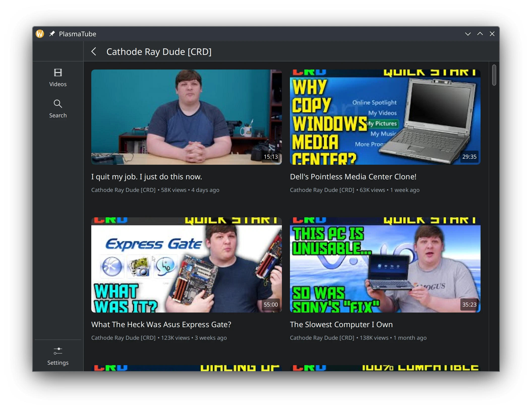The width and height of the screenshot is (532, 410).
Task: Open the 'This PC is unusable' thumbnail
Action: point(385,265)
